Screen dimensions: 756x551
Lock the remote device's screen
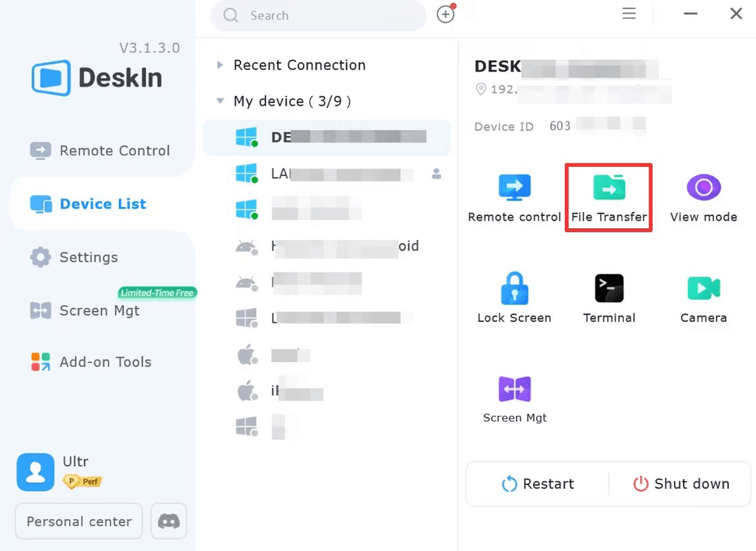[x=514, y=295]
